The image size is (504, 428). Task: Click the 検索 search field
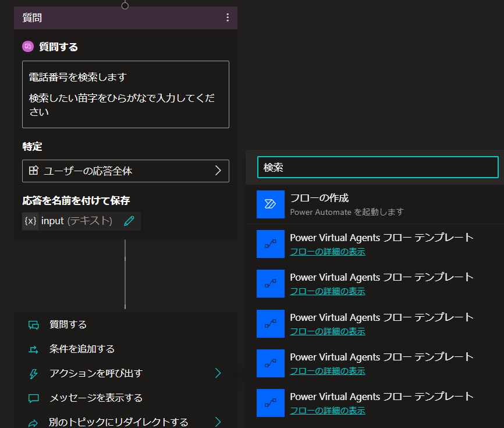click(x=378, y=167)
